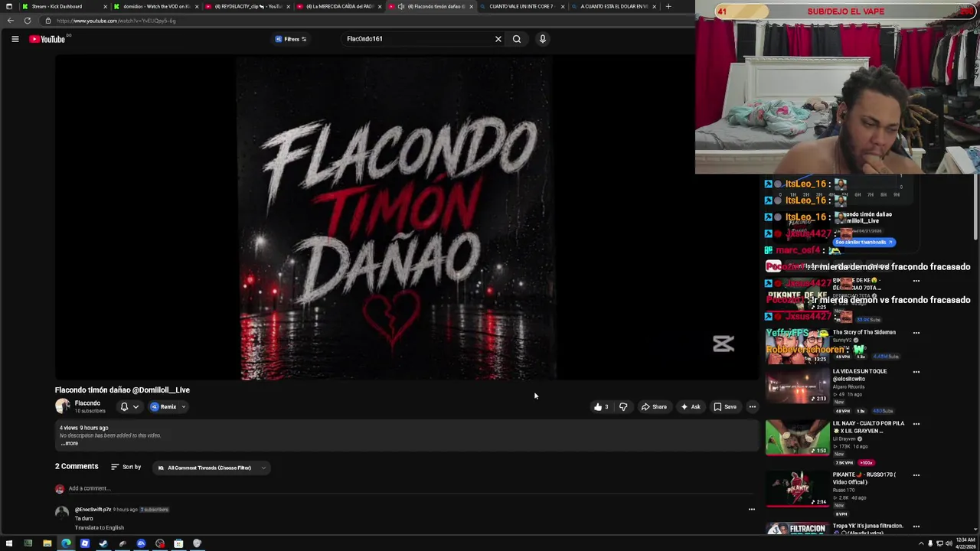Click See similar thumbnails button
The image size is (980, 551).
[864, 242]
